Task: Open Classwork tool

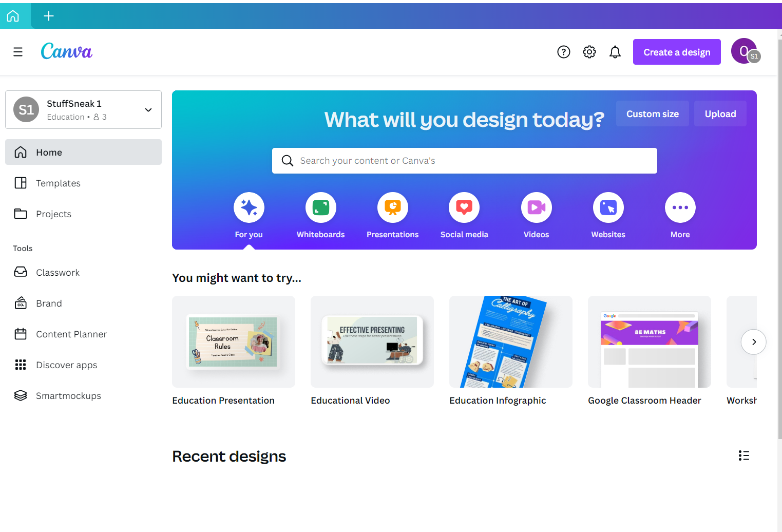Action: 83,272
